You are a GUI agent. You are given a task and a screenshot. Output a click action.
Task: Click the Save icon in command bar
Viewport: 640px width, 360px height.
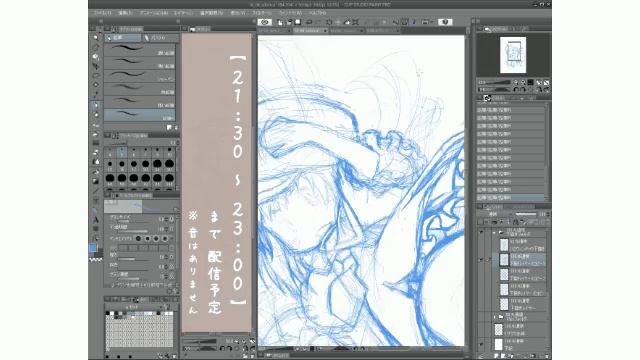coord(298,22)
